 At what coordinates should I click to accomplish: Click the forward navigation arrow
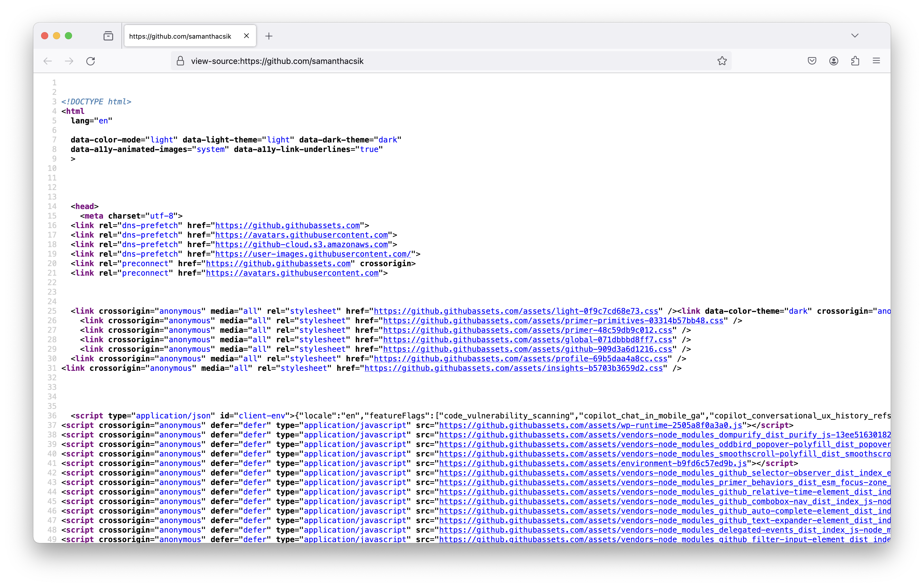click(69, 61)
